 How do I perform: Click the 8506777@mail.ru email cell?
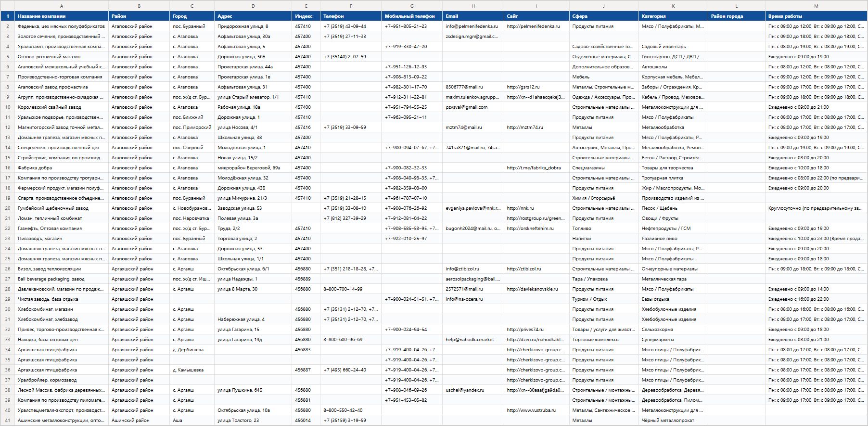pos(473,87)
